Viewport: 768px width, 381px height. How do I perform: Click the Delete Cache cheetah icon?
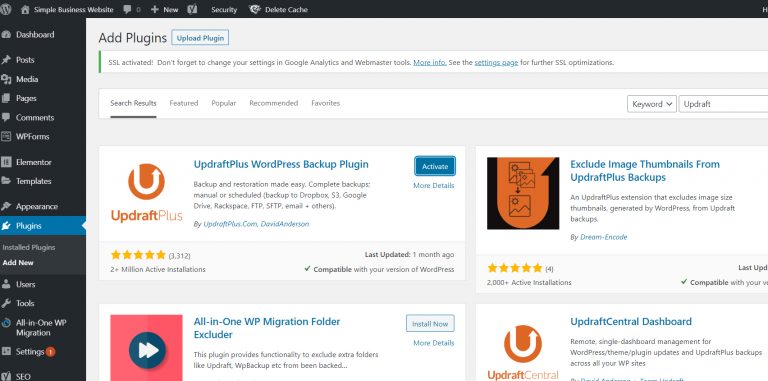pos(255,9)
